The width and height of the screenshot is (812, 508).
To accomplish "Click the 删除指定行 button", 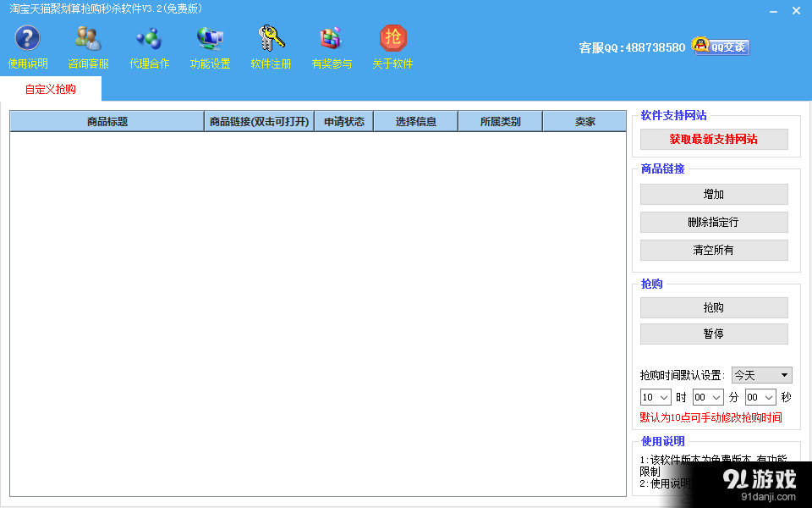I will 714,223.
